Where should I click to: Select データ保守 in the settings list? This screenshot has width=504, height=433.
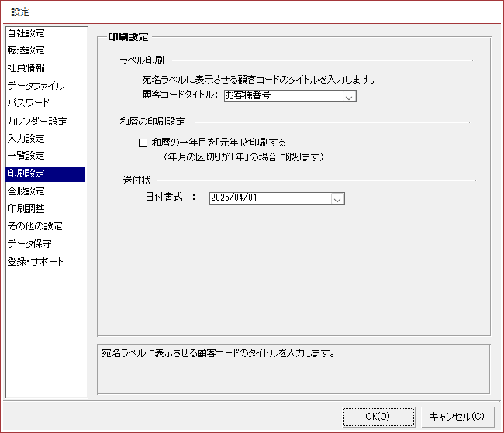pos(29,243)
